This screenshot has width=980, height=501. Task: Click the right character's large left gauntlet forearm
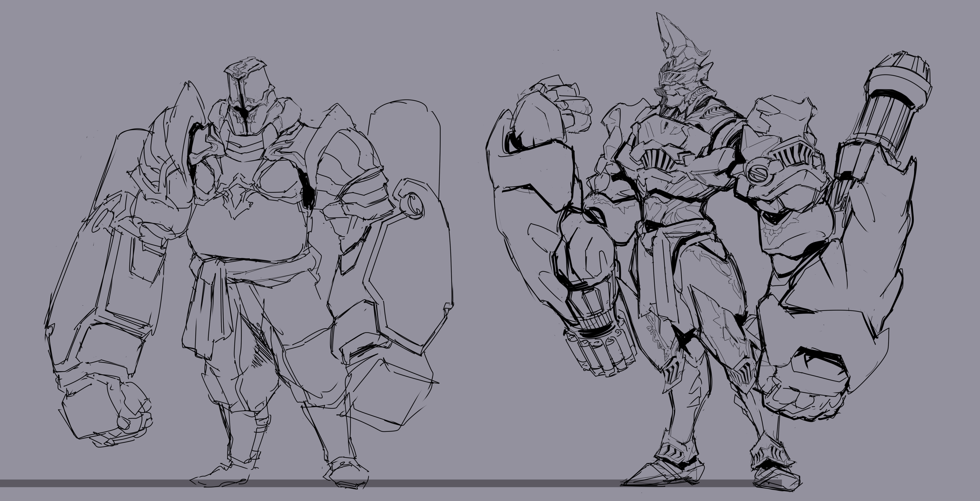coord(529,213)
